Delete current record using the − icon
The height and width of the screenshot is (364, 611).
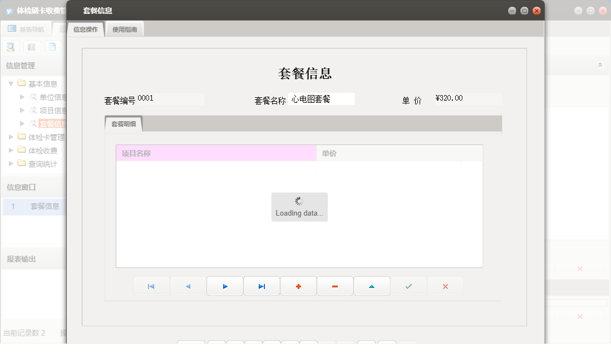(335, 286)
